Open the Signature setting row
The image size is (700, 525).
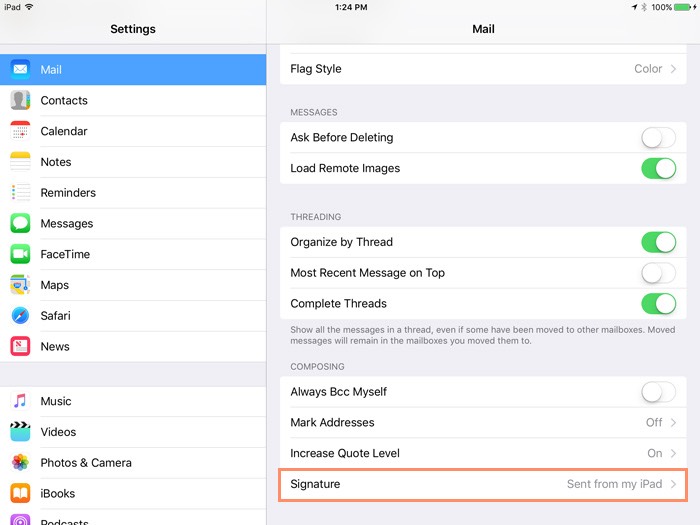483,484
